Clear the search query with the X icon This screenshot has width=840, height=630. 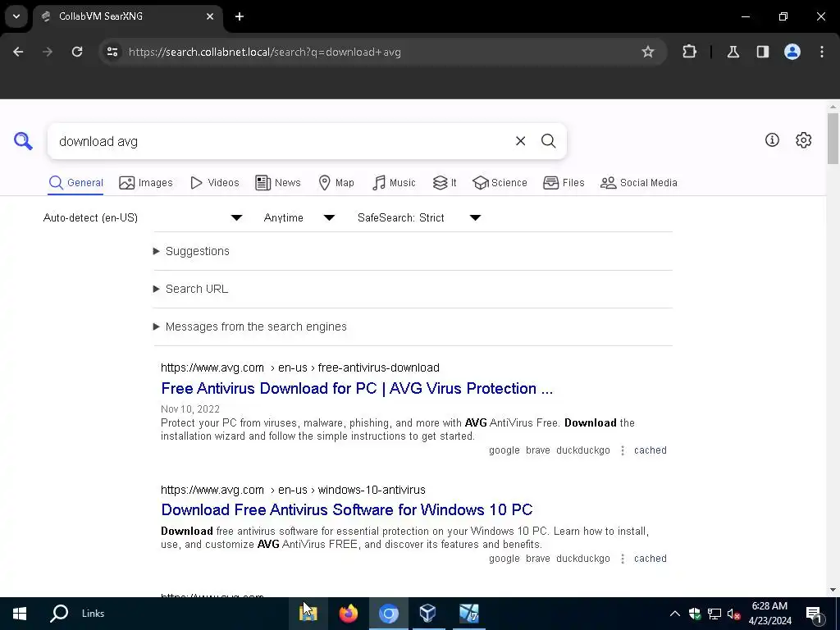click(x=520, y=141)
